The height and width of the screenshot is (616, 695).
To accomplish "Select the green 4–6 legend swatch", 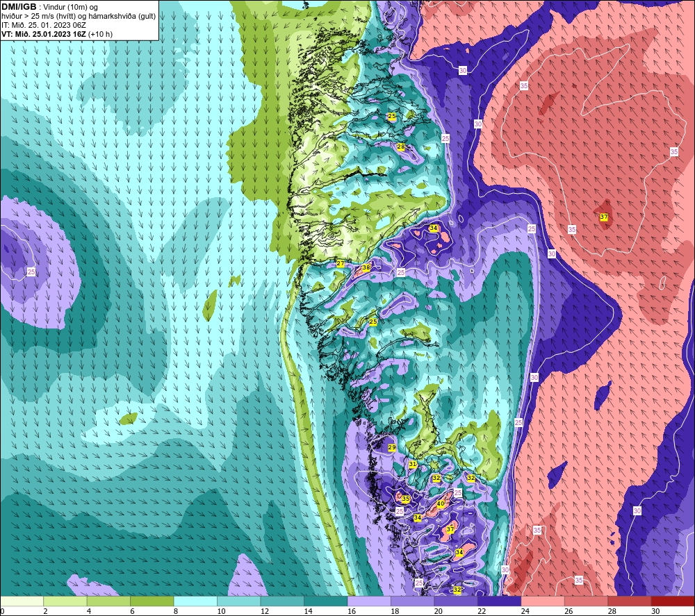I will pyautogui.click(x=108, y=601).
